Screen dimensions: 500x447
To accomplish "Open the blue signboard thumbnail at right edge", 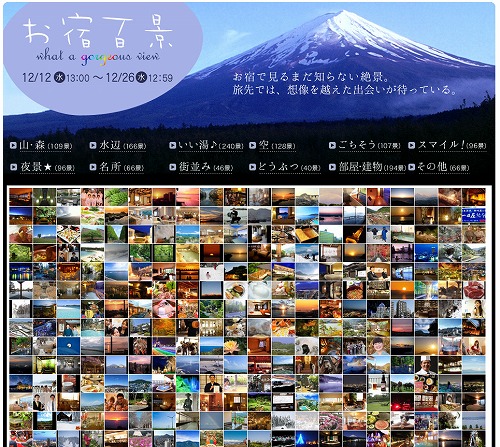I will point(474,215).
